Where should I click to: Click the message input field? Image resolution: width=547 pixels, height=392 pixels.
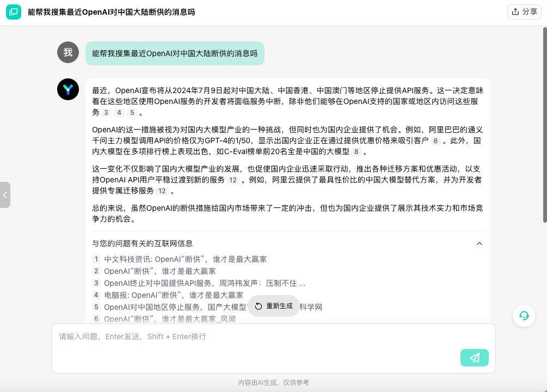coord(273,348)
